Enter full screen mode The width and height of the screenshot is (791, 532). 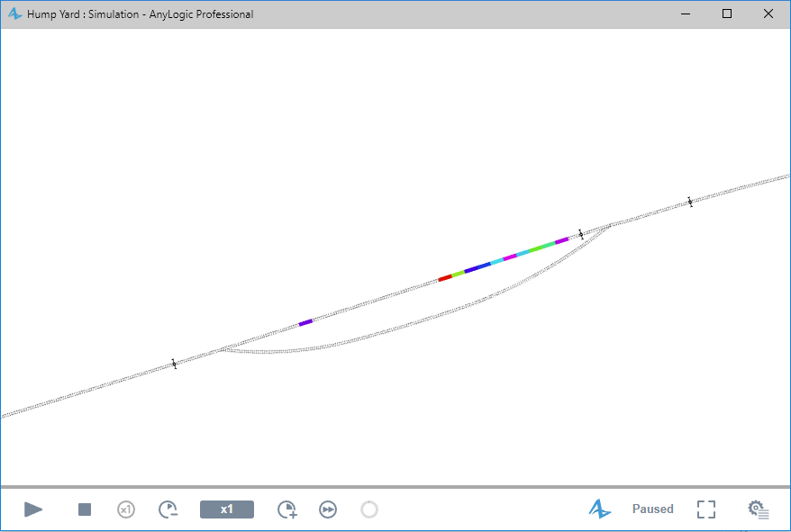[706, 509]
